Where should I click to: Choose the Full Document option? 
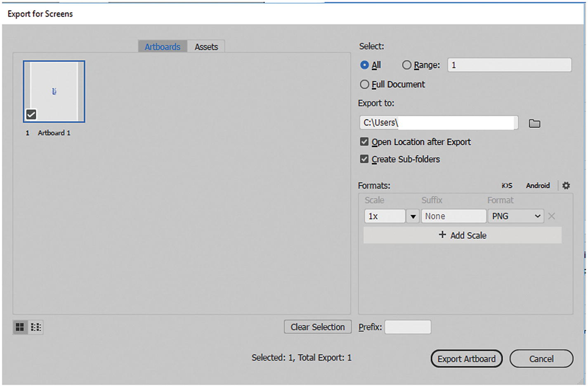click(x=364, y=85)
